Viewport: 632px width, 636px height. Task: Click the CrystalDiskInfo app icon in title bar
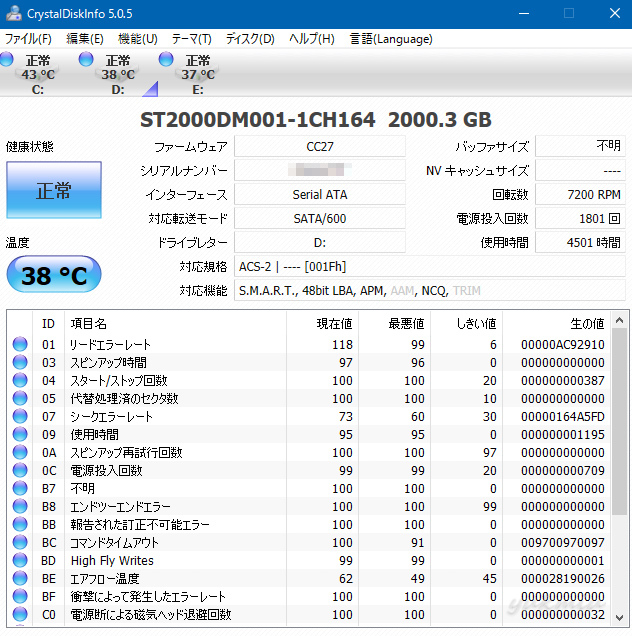coord(14,13)
